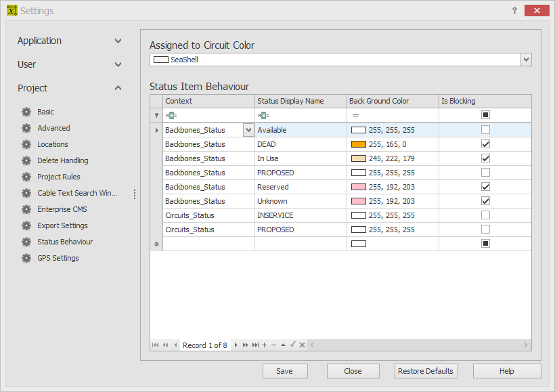The width and height of the screenshot is (555, 392).
Task: Click Restore Defaults button
Action: (426, 371)
